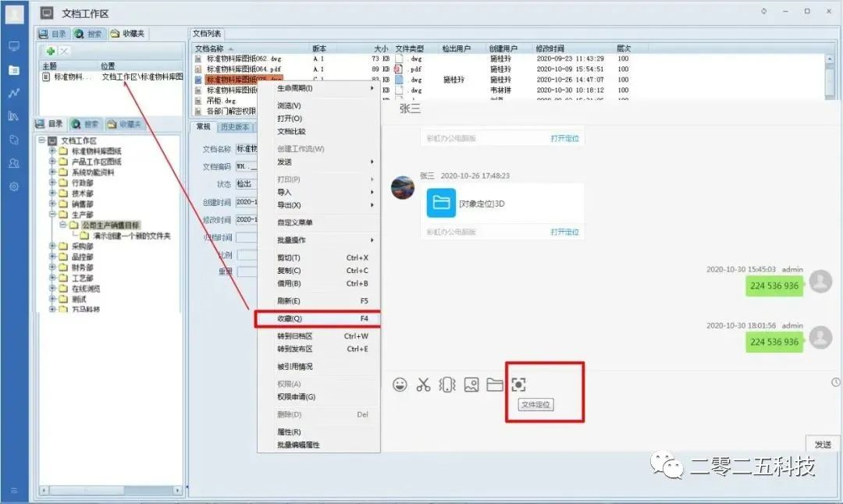Image resolution: width=843 pixels, height=504 pixels.
Task: Select the trend chart icon in left sidebar
Action: pos(14,92)
